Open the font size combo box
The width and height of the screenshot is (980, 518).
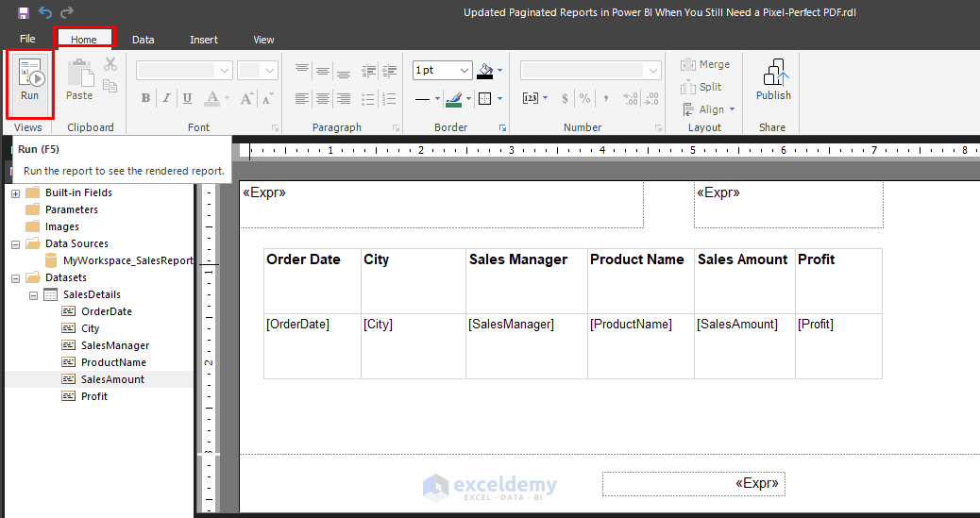[257, 70]
